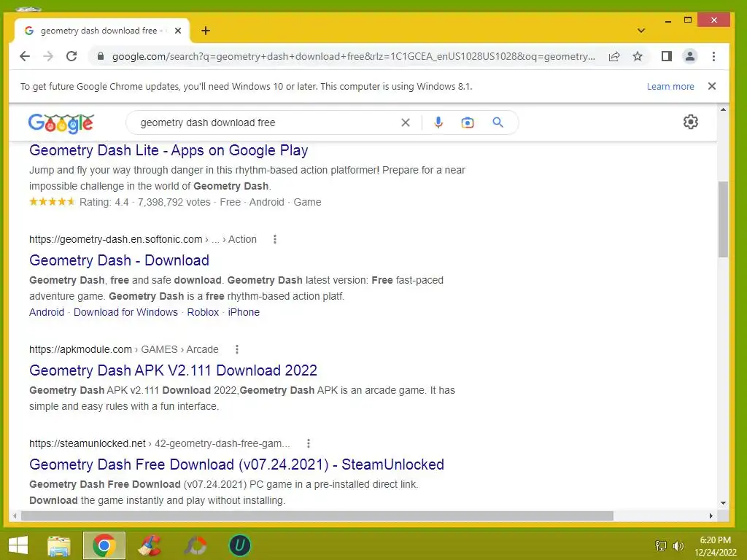Share this page icon in address bar
The width and height of the screenshot is (747, 560).
(x=614, y=56)
